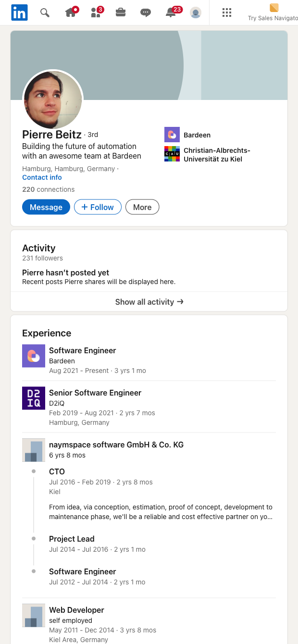Click the naymspace software company logo
298x644 pixels.
point(33,450)
